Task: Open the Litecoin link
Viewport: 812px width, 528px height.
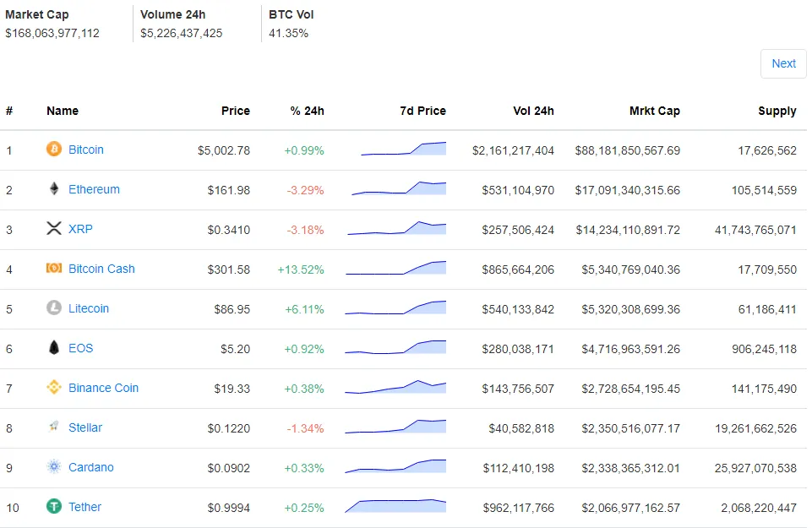Action: (89, 308)
